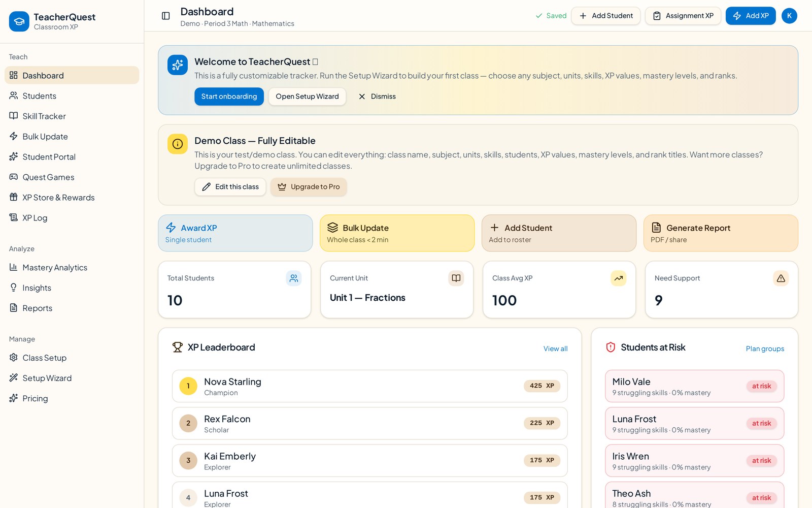Click the Class Avg XP trend icon
This screenshot has width=812, height=508.
619,278
